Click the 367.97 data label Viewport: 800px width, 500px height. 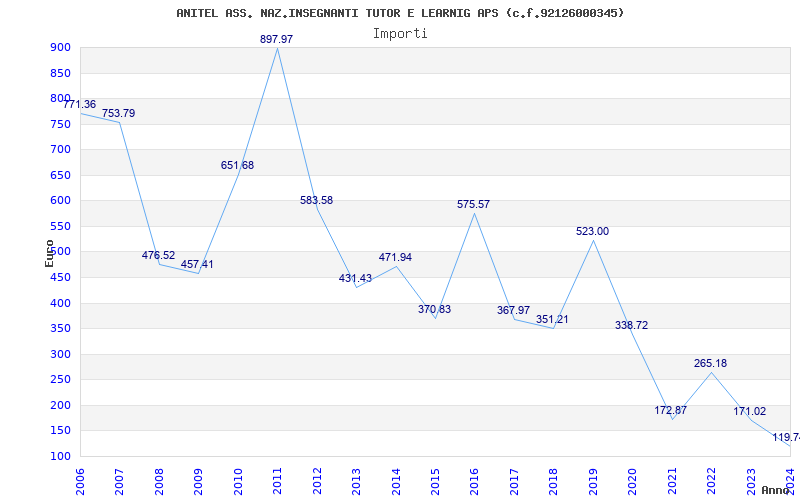tap(514, 310)
